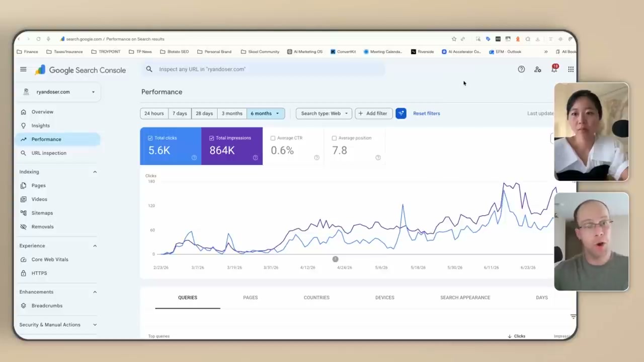644x362 pixels.
Task: Click the Core Web Vitals icon
Action: (23, 259)
